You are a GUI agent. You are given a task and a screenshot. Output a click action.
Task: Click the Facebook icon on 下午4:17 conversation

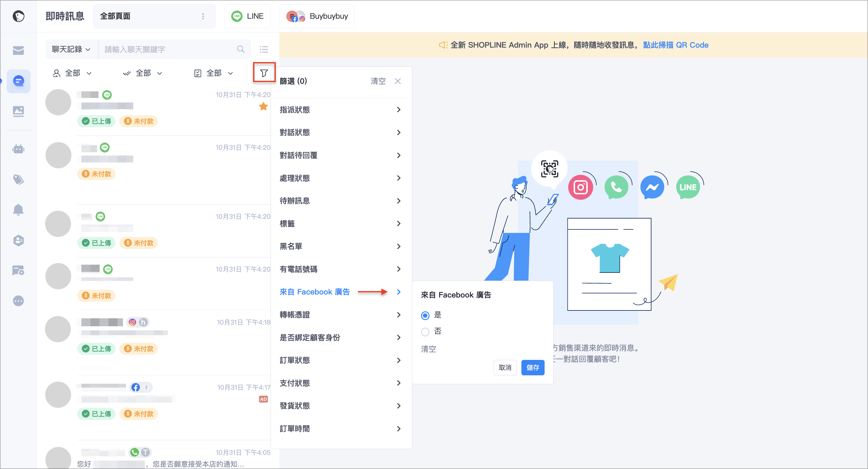[135, 387]
